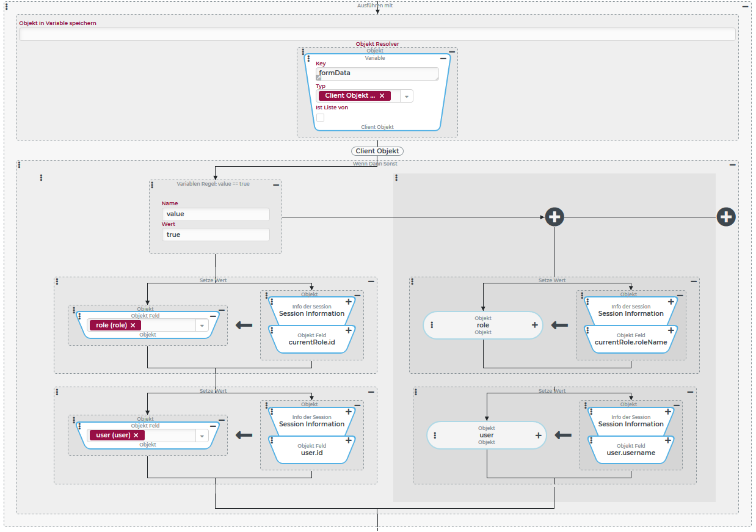Viewport: 756px width, 532px height.
Task: Click plus on the 'user' Objekt node
Action: click(539, 435)
